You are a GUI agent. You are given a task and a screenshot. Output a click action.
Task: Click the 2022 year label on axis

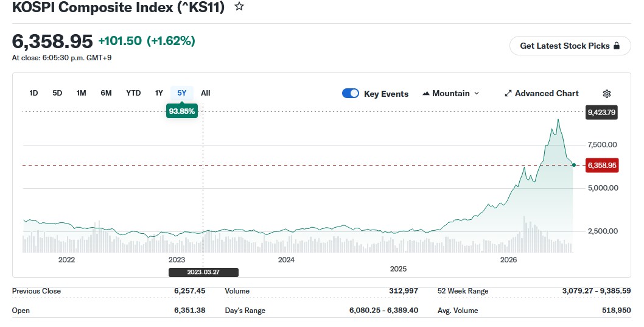(x=66, y=259)
